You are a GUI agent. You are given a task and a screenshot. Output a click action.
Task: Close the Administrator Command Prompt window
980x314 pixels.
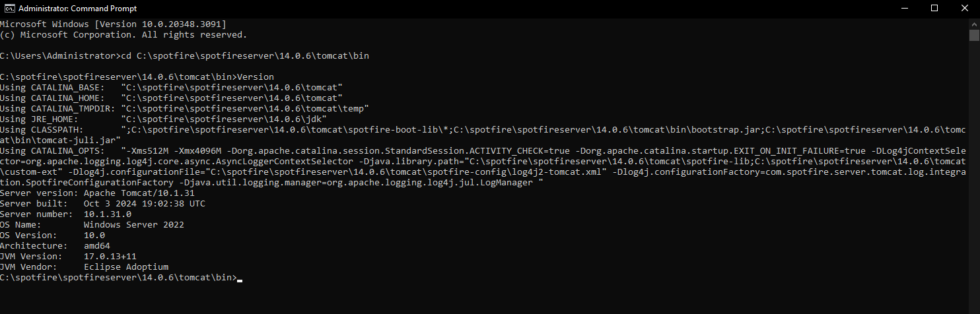tap(965, 9)
